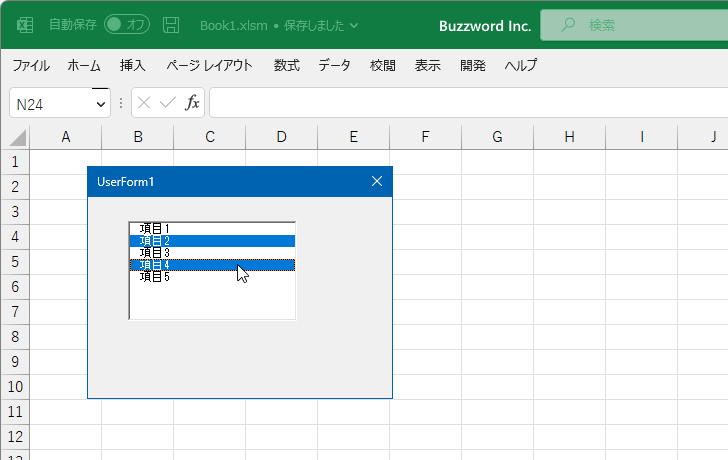Select column C header
This screenshot has width=728, height=460.
click(x=210, y=137)
